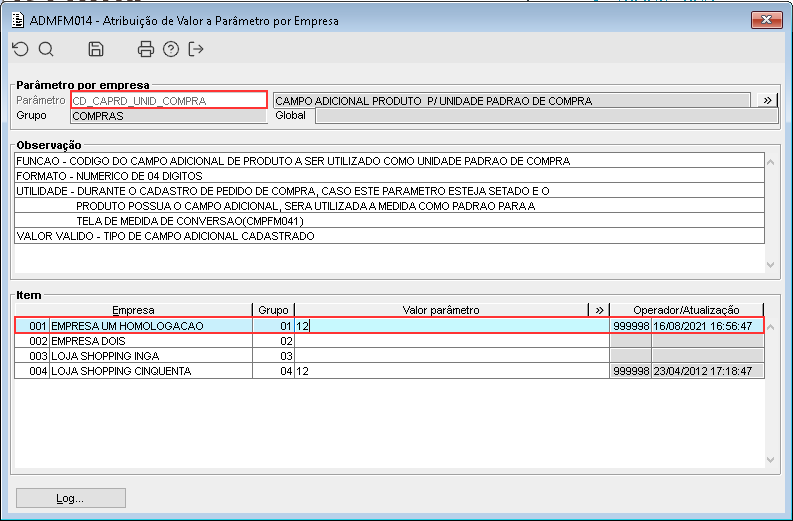Viewport: 793px width, 521px height.
Task: Click value 12 for LOJA SHOPPING CINQUENTA
Action: coord(452,371)
